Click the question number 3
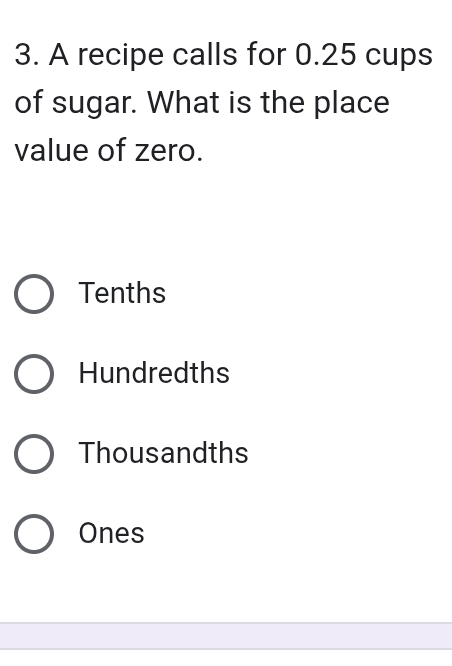Viewport: 452px width, 666px height. tap(27, 55)
